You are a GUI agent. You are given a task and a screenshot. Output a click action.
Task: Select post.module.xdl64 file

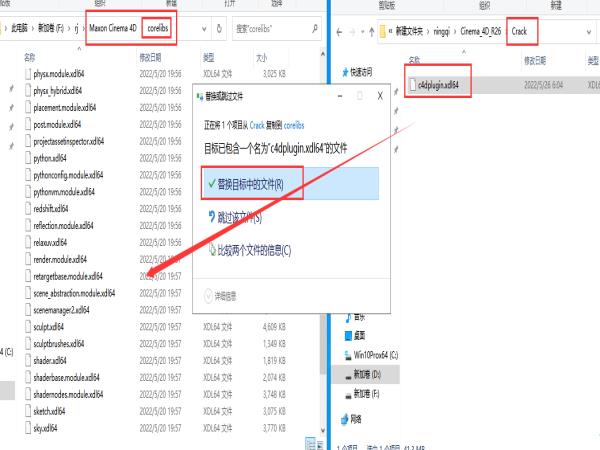pyautogui.click(x=53, y=124)
